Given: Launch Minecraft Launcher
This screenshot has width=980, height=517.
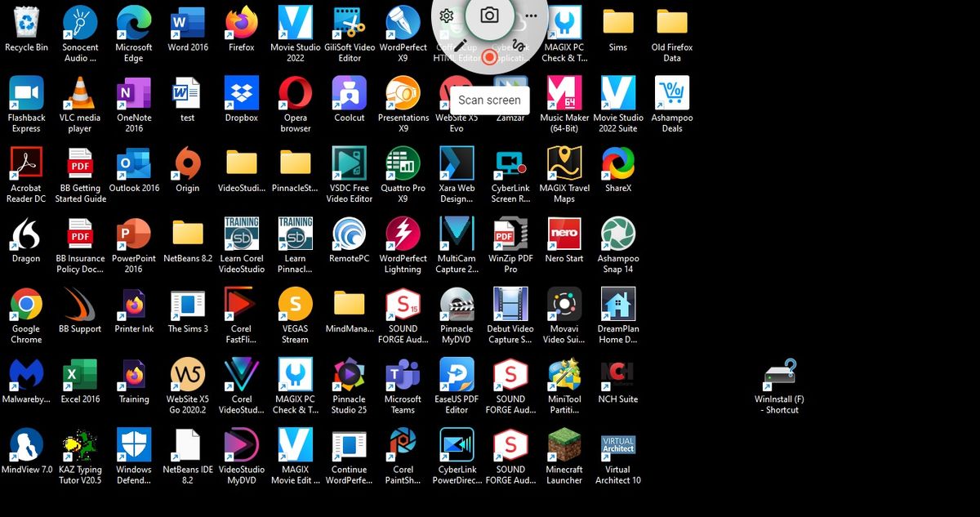Looking at the screenshot, I should pos(564,445).
